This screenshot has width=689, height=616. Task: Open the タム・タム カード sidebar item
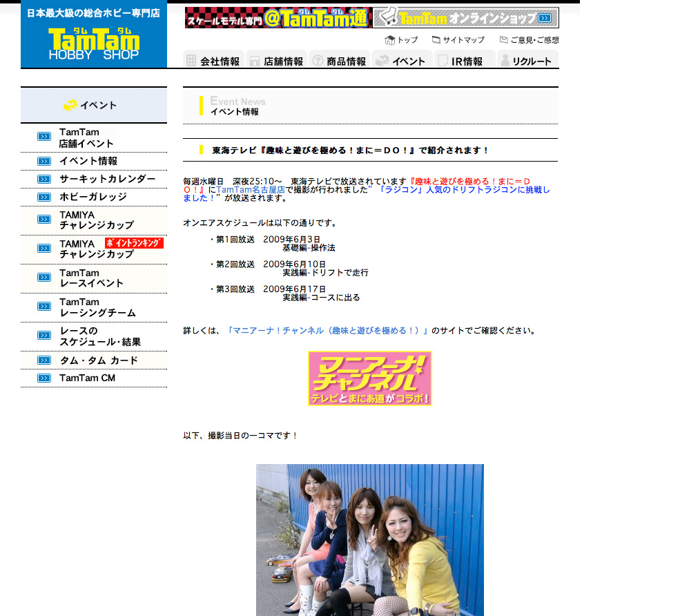[x=99, y=360]
